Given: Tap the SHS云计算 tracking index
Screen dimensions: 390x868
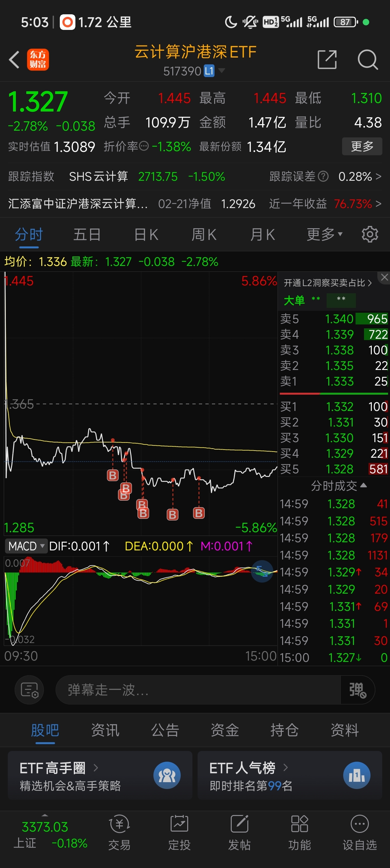Looking at the screenshot, I should coord(98,176).
